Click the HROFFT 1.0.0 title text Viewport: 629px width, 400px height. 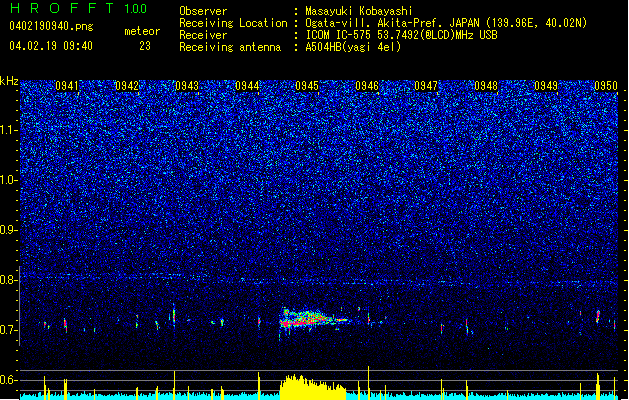point(79,8)
